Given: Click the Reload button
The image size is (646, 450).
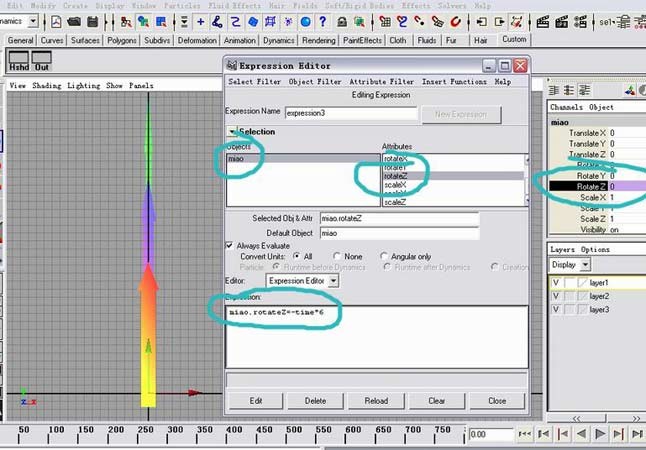Looking at the screenshot, I should click(x=376, y=401).
